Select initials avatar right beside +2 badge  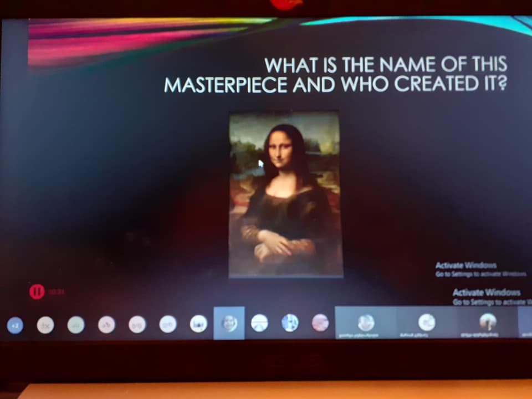tap(45, 325)
